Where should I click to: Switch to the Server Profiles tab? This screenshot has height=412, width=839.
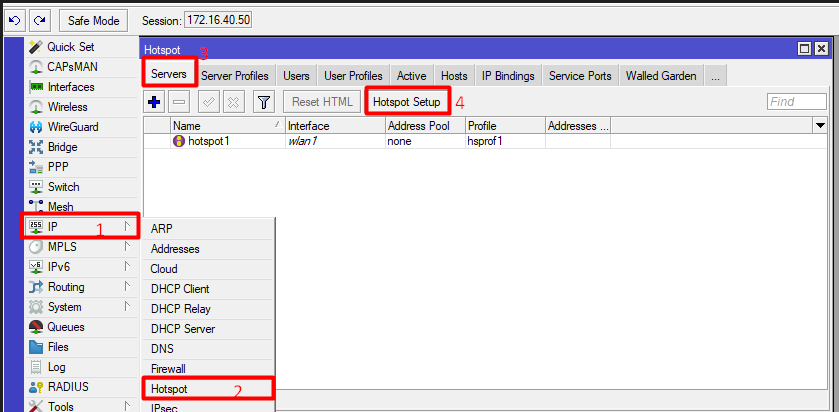click(235, 76)
